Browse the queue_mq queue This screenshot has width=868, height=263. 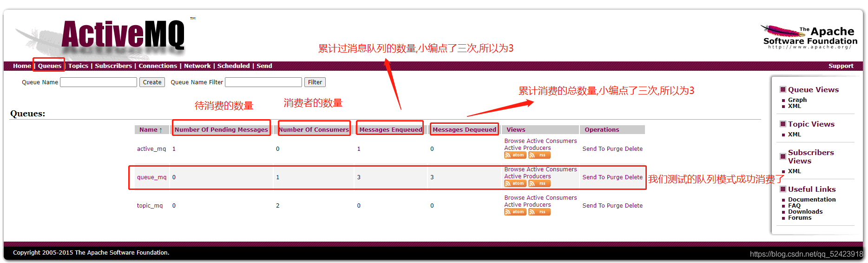point(514,169)
